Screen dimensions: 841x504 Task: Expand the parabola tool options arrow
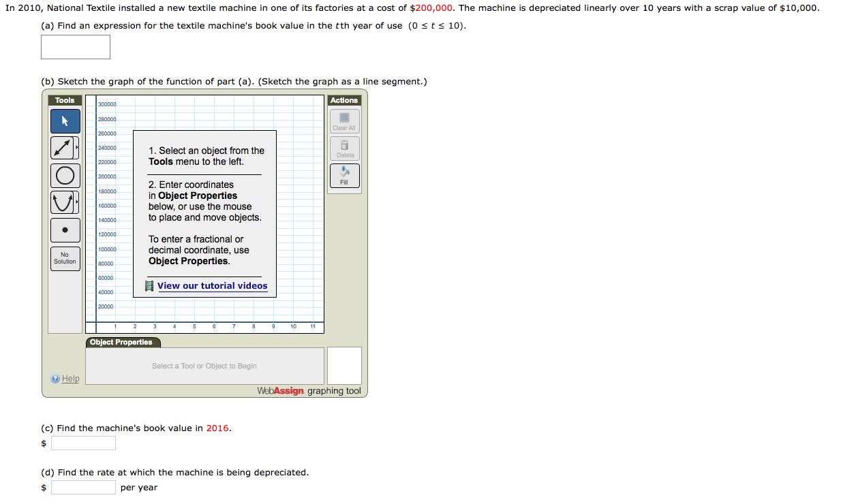point(76,202)
